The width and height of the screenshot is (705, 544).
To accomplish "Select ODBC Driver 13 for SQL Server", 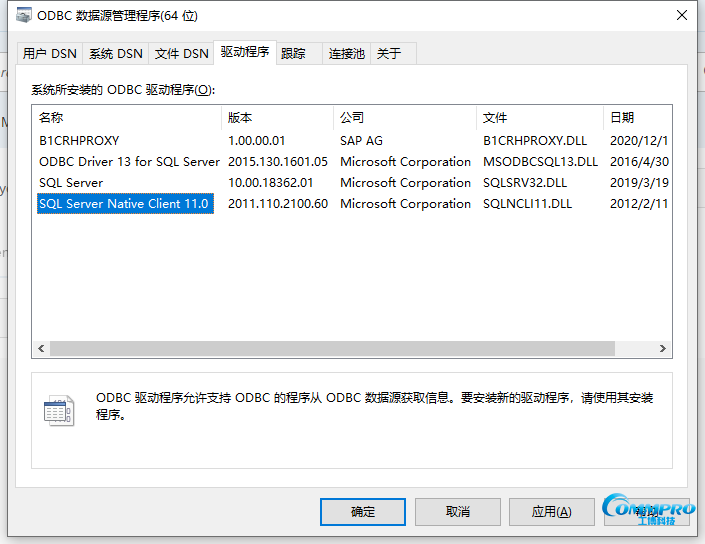I will coord(129,162).
